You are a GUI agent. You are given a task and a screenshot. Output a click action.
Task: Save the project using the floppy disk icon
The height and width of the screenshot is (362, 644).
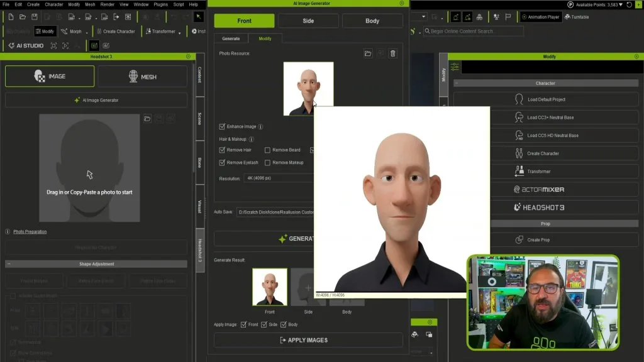[35, 17]
